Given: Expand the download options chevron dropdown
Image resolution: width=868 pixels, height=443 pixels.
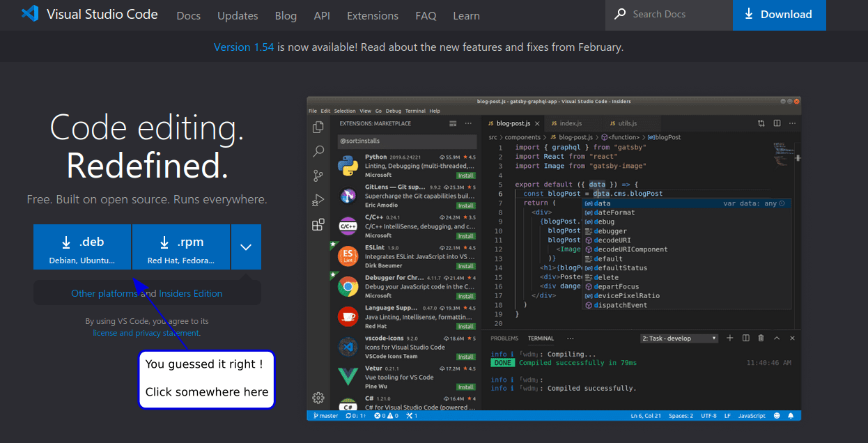Looking at the screenshot, I should tap(246, 247).
